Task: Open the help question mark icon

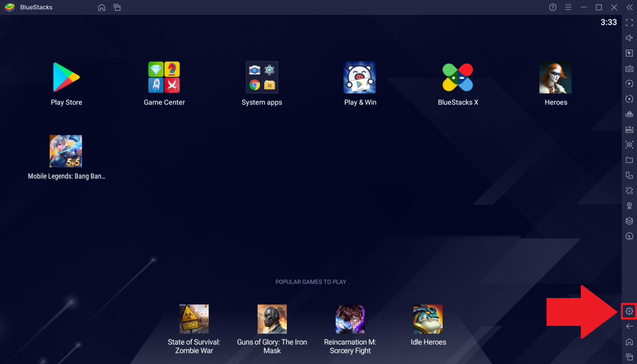Action: click(553, 7)
